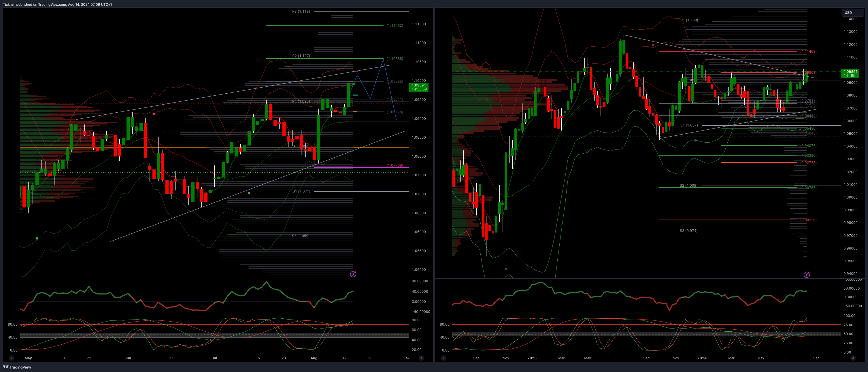Click the Jun label on left time axis
Viewport: 868px width, 372px height.
point(128,358)
